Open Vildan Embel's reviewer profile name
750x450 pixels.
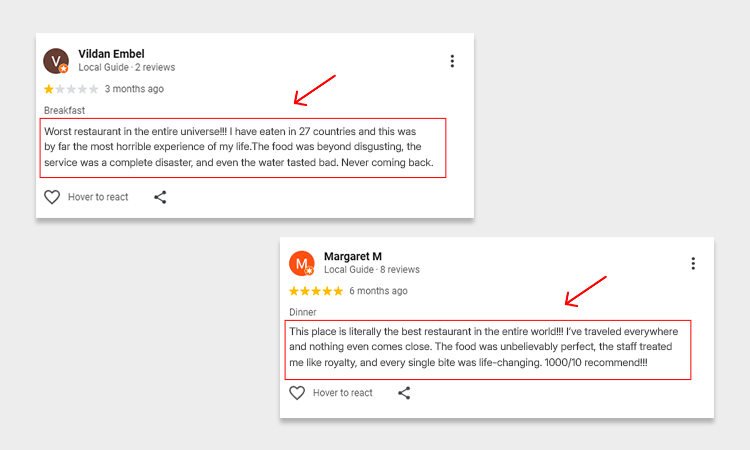pyautogui.click(x=113, y=54)
